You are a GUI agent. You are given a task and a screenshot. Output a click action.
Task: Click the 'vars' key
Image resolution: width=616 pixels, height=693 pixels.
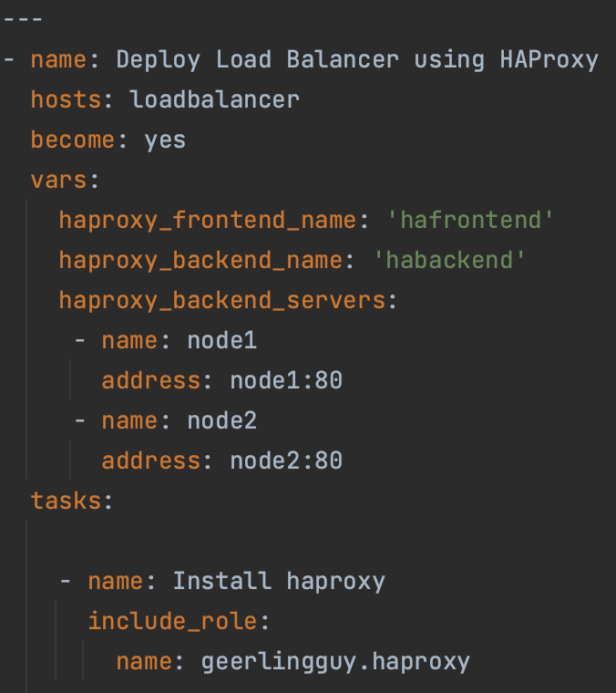59,180
